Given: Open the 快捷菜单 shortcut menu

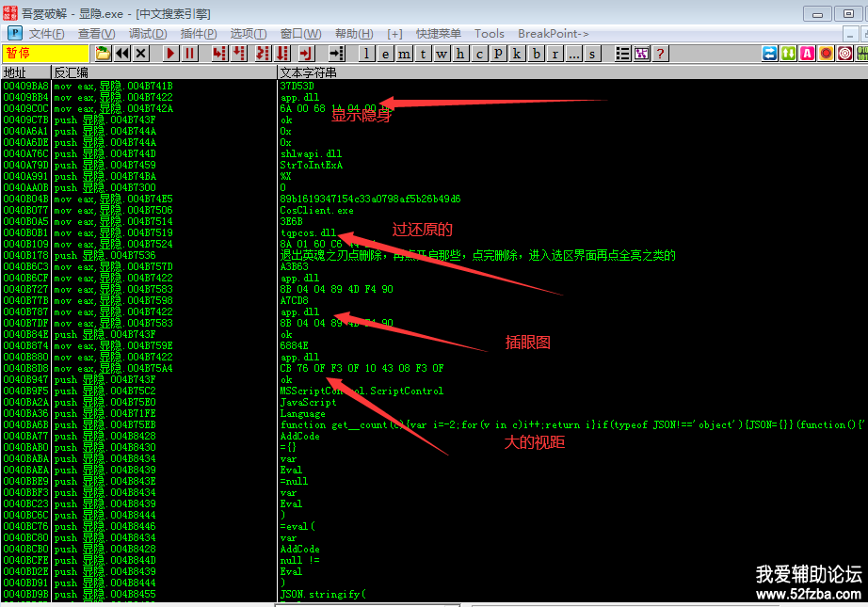Looking at the screenshot, I should pos(439,34).
